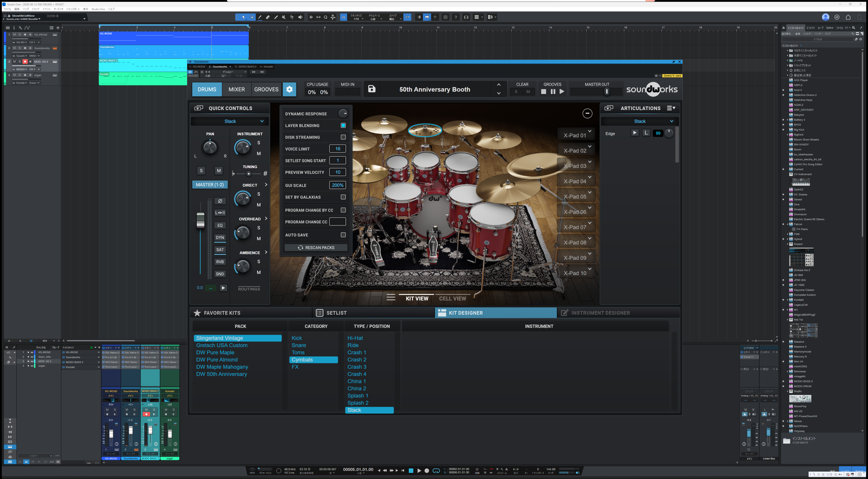This screenshot has width=868, height=479.
Task: Select the DW 50th Anniversary pack
Action: (x=221, y=374)
